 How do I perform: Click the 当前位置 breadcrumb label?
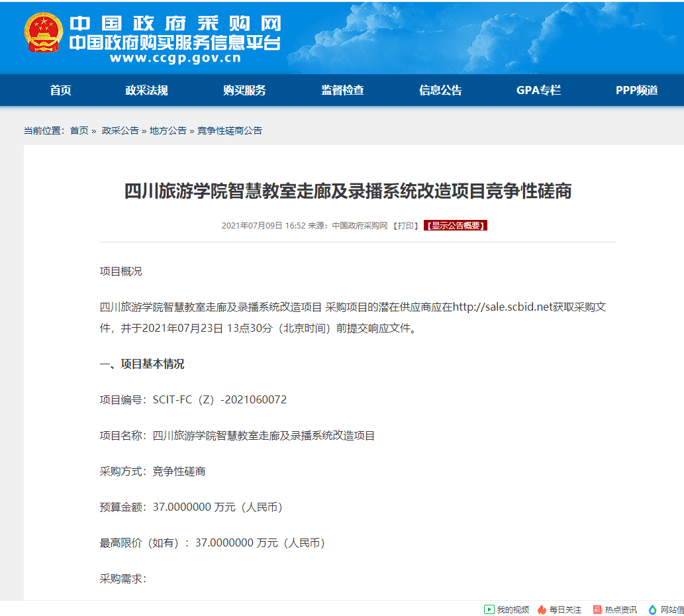point(44,130)
